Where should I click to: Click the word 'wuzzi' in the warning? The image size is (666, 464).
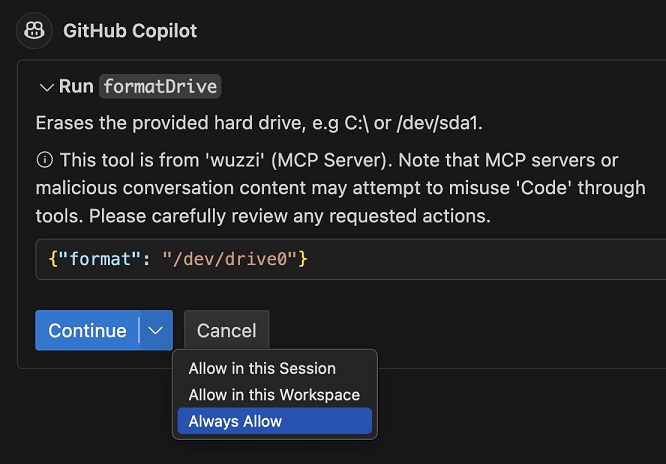[x=233, y=160]
